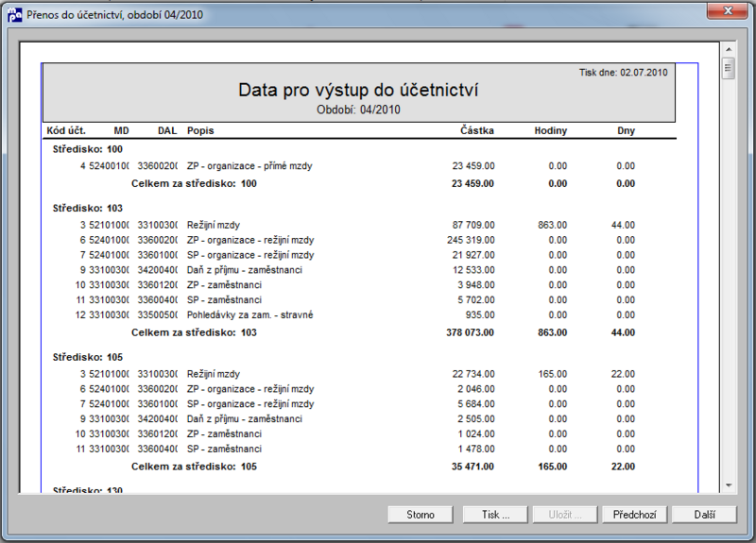Click the disabled Uložit ... button
The width and height of the screenshot is (756, 543).
[565, 515]
